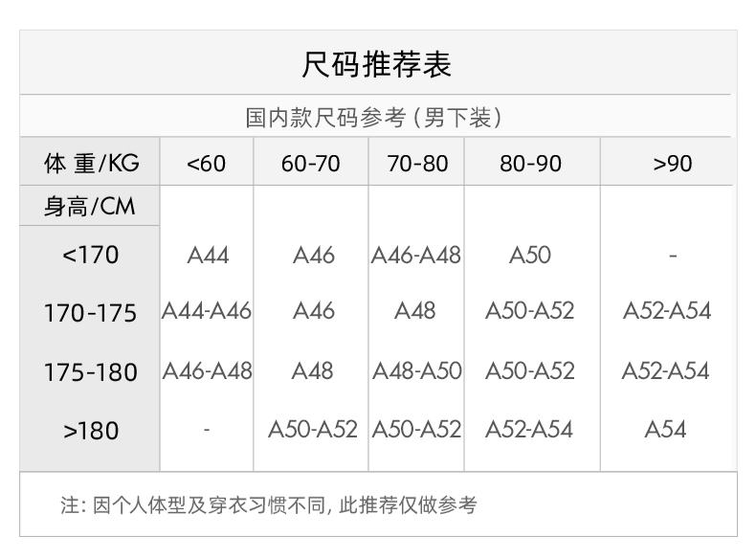756x559 pixels.
Task: Select the 身高/CM header cell
Action: (x=91, y=207)
